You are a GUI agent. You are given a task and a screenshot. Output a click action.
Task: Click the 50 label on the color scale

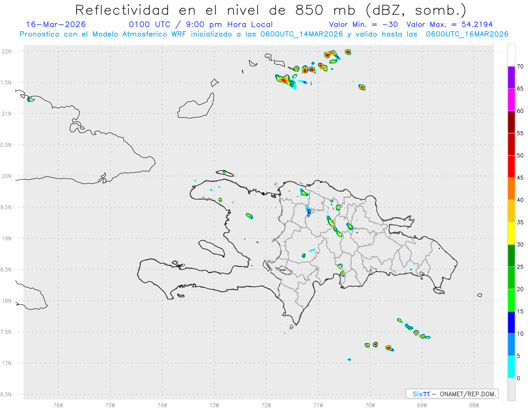(x=520, y=156)
